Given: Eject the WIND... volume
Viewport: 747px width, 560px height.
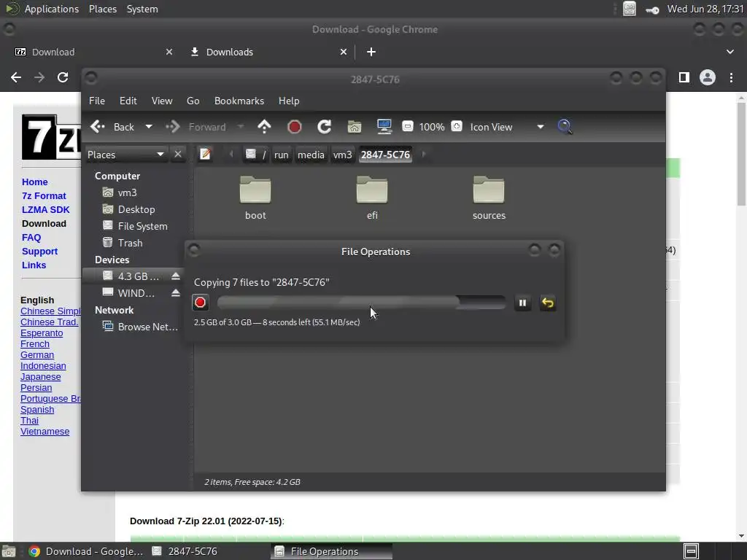Looking at the screenshot, I should [x=176, y=293].
